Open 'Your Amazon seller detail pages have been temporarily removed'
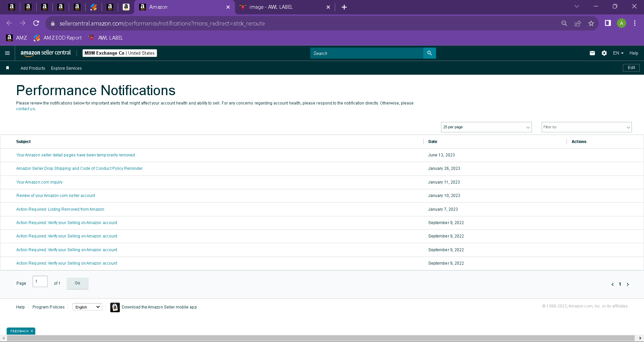The height and width of the screenshot is (342, 644). (75, 155)
